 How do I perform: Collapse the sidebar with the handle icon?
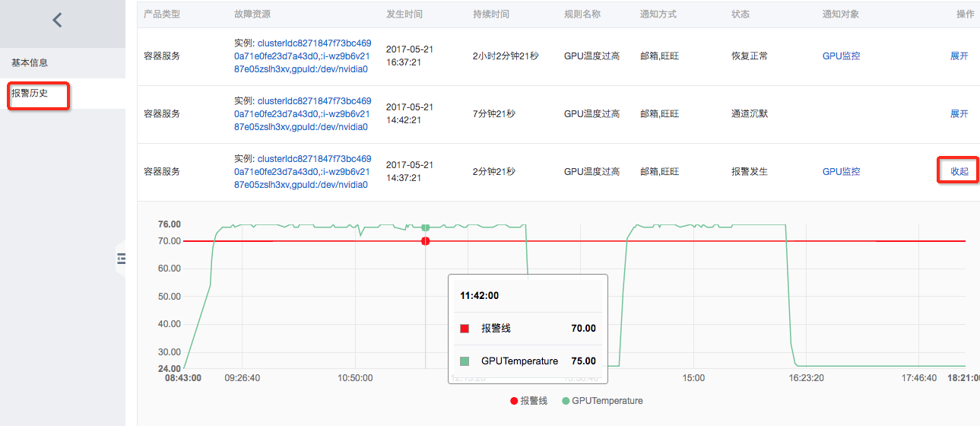pos(121,259)
